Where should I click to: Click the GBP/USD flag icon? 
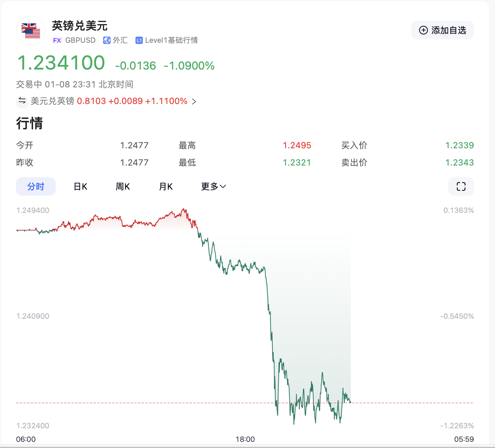[x=30, y=30]
